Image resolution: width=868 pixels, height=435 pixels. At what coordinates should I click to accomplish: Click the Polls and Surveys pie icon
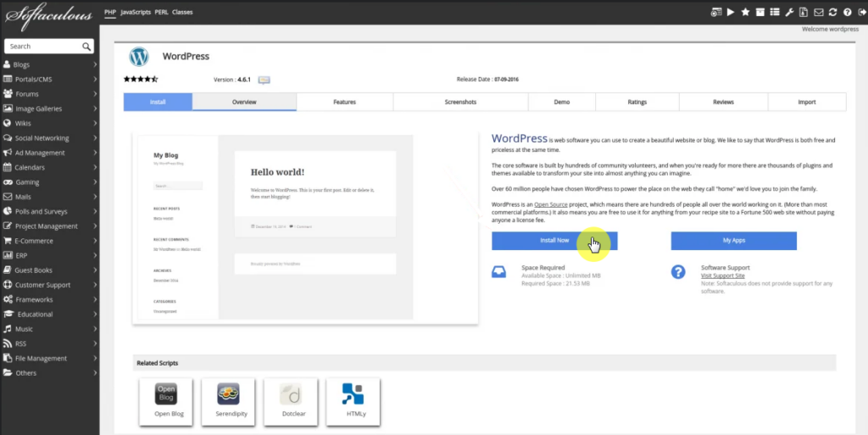click(x=8, y=211)
